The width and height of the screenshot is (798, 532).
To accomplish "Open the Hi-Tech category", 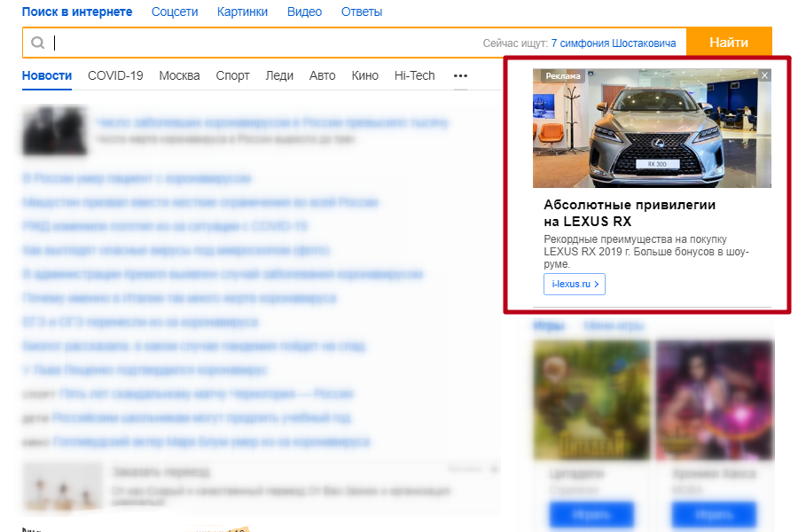I will pyautogui.click(x=414, y=75).
